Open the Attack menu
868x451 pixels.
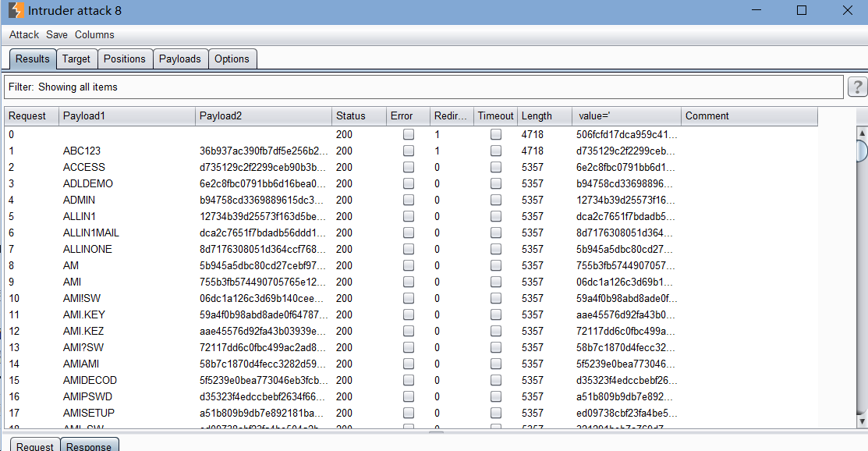click(24, 34)
